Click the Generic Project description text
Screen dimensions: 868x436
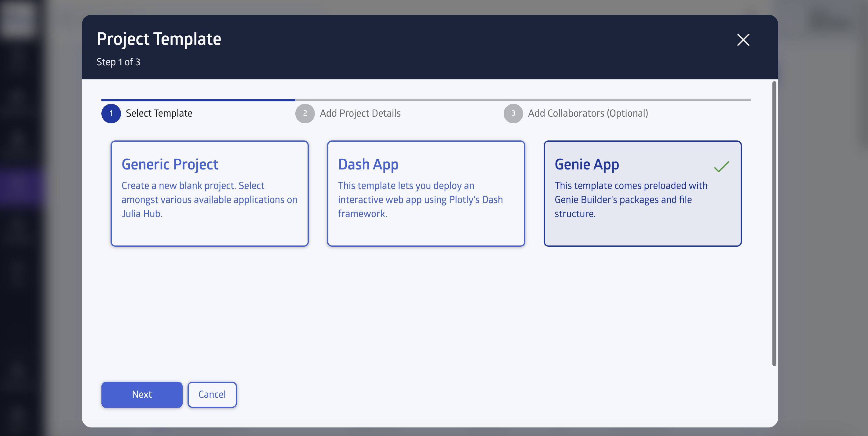pyautogui.click(x=209, y=199)
